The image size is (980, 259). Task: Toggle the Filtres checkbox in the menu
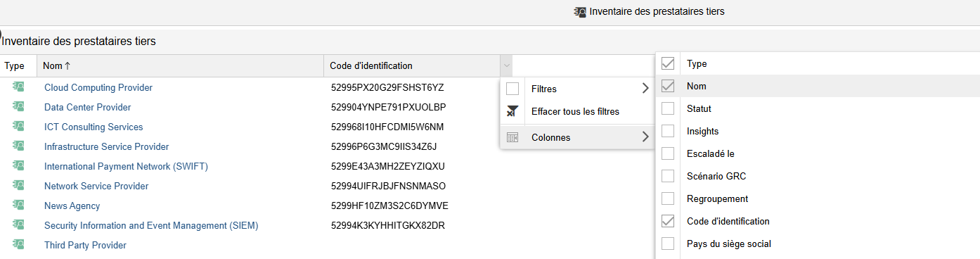(512, 89)
